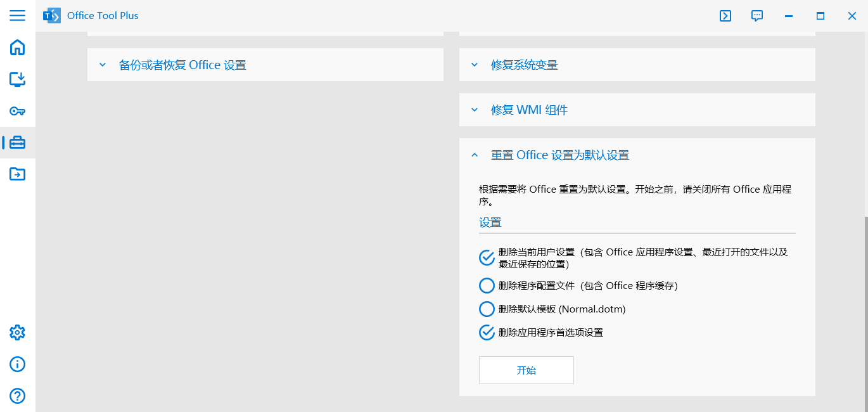
Task: Open the About info icon
Action: pos(17,364)
